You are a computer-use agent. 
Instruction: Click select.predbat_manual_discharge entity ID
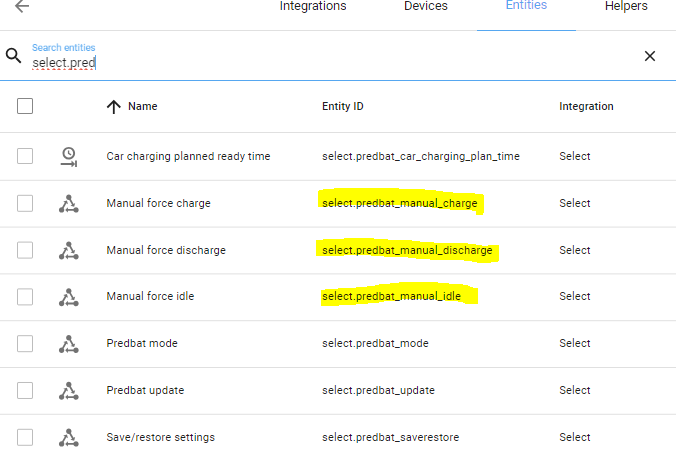point(407,250)
